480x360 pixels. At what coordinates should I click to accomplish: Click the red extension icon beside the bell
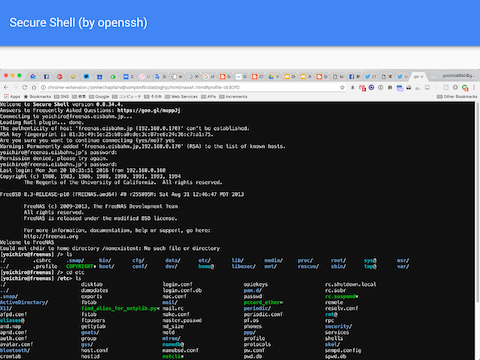pos(362,88)
